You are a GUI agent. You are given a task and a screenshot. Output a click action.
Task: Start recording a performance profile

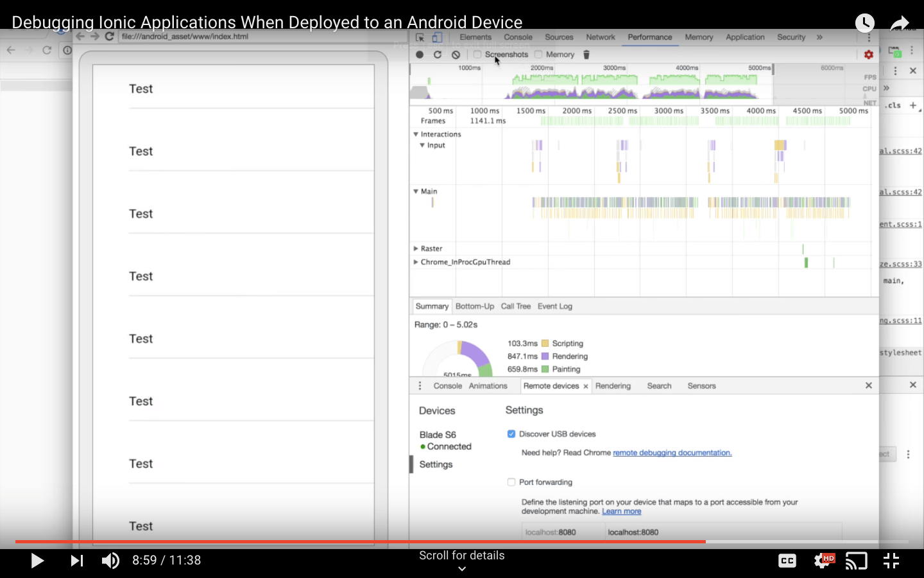pyautogui.click(x=420, y=55)
